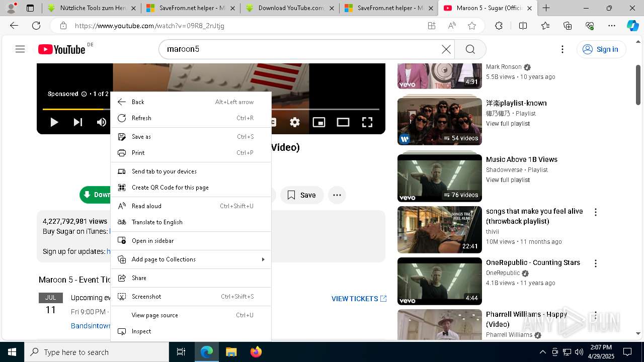Open the Edge Settings and more menu
The image size is (644, 362).
(x=612, y=26)
